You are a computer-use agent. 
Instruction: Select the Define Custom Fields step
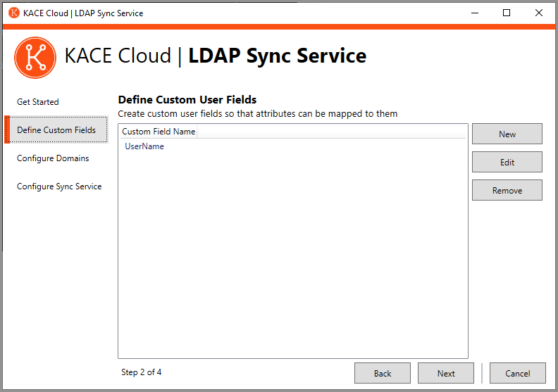[x=56, y=130]
